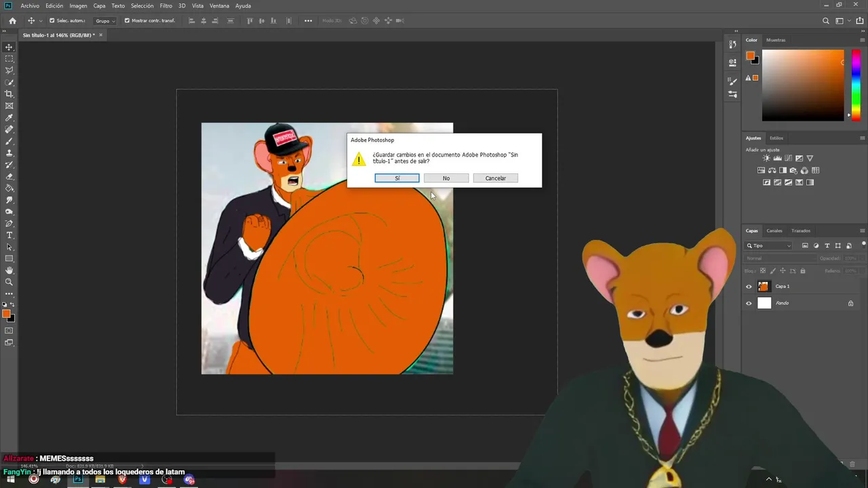Select the Path Selection tool
This screenshot has height=488, width=868.
tap(9, 247)
